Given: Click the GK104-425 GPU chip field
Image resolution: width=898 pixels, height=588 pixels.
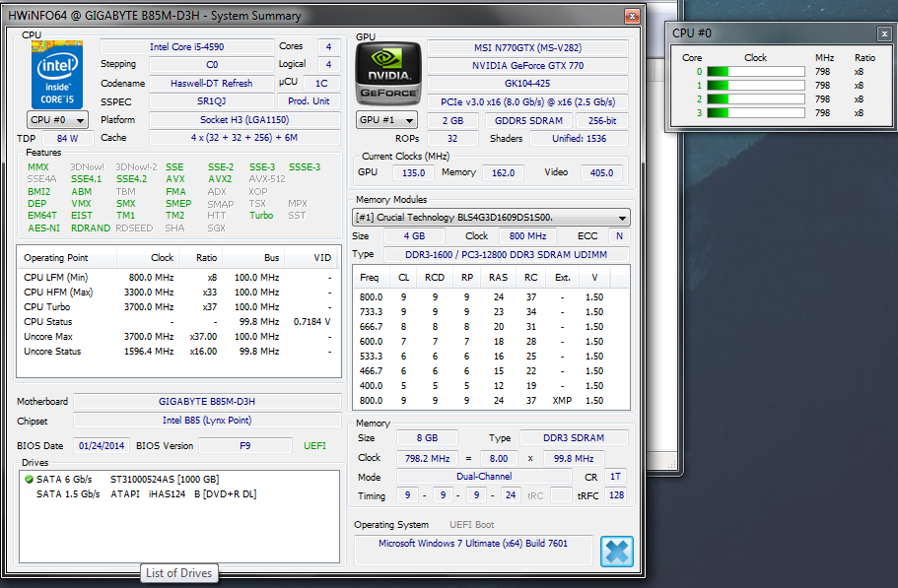Looking at the screenshot, I should [x=527, y=84].
